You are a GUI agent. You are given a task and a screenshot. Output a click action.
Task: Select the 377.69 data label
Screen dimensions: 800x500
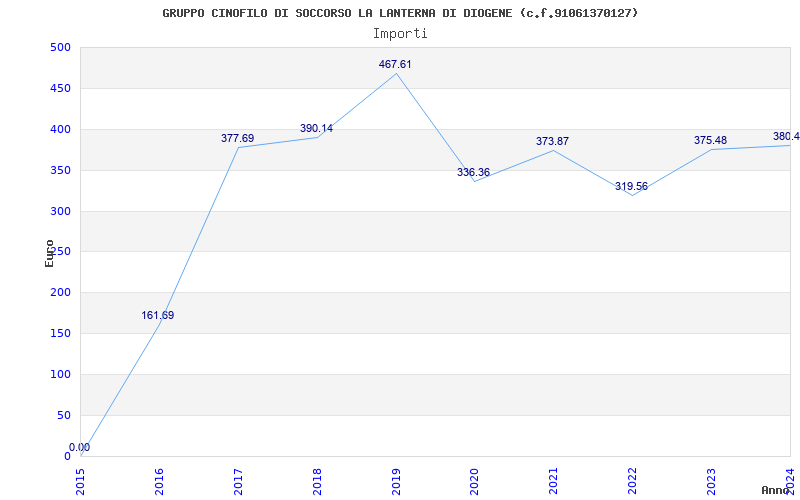click(237, 138)
